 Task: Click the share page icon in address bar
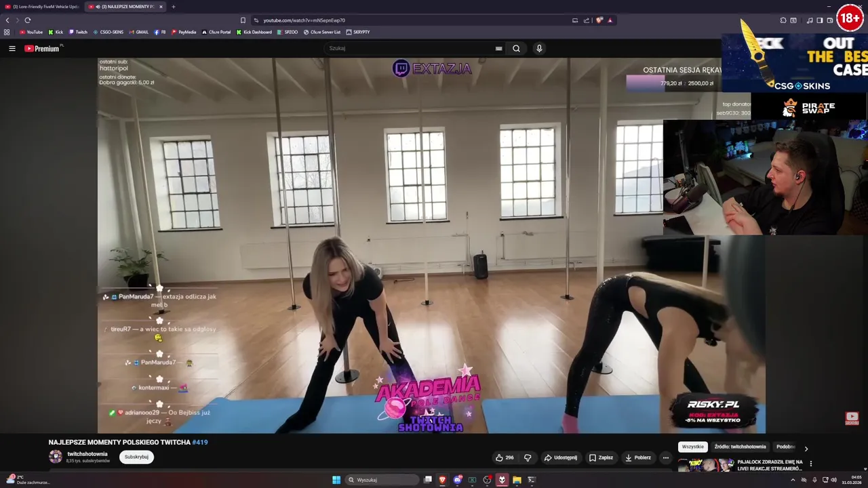click(587, 20)
